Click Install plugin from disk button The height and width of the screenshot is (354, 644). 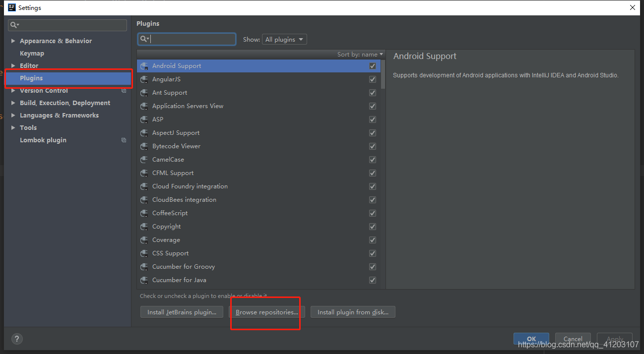tap(353, 312)
